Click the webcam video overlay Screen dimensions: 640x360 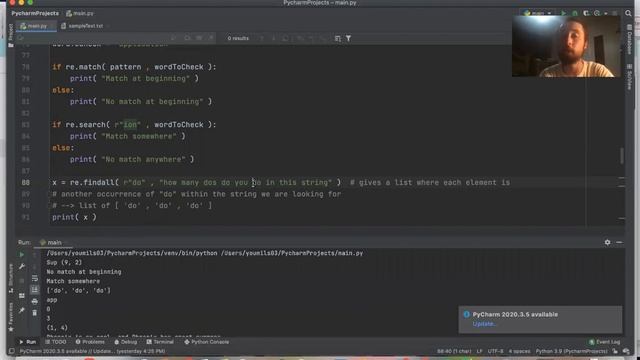pyautogui.click(x=566, y=46)
